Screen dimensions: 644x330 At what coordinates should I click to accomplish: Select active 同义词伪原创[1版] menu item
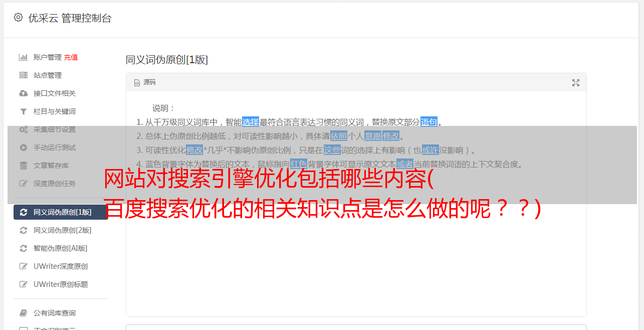point(61,212)
